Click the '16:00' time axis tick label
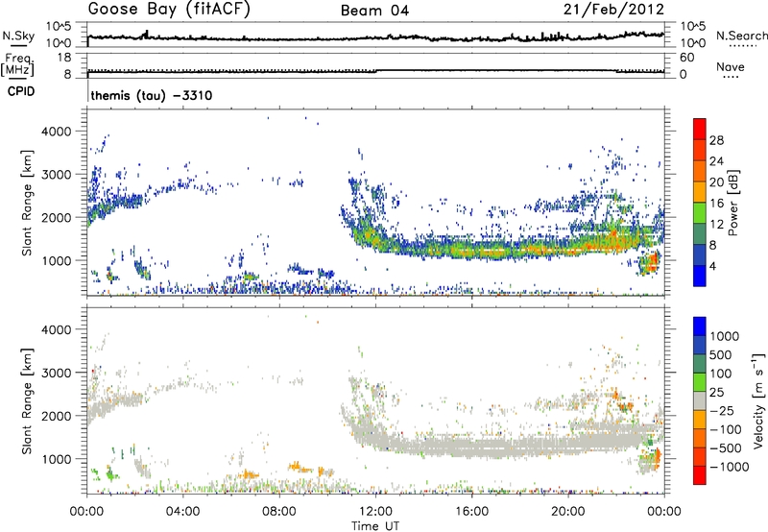Image resolution: width=768 pixels, height=532 pixels. coord(471,512)
